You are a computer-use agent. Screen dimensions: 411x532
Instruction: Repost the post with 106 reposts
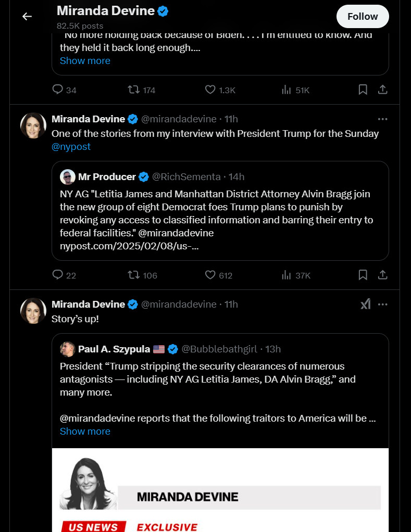pyautogui.click(x=134, y=275)
